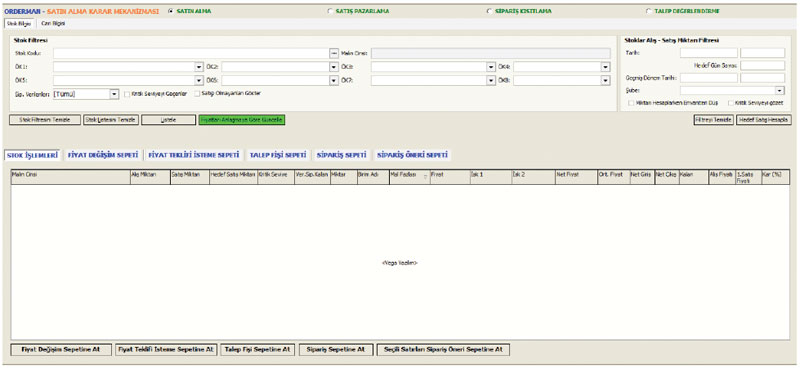This screenshot has height=369, width=800.
Task: Click the Alış Miktarı column header
Action: coord(150,177)
